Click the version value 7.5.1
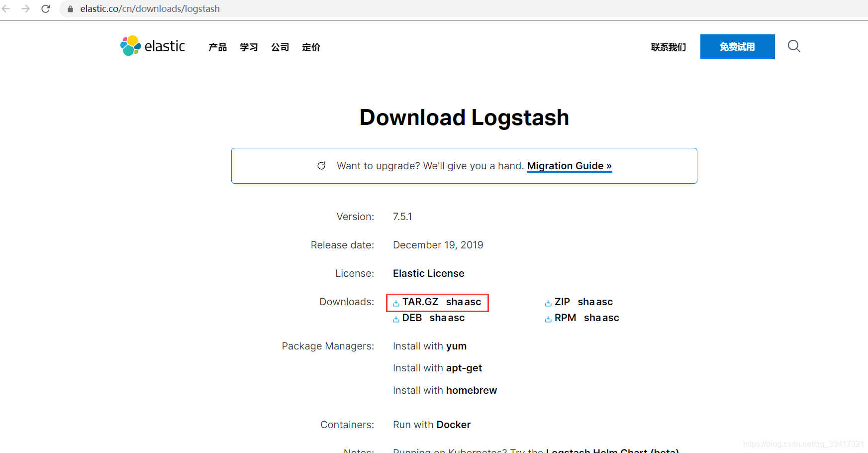The image size is (868, 453). (402, 217)
